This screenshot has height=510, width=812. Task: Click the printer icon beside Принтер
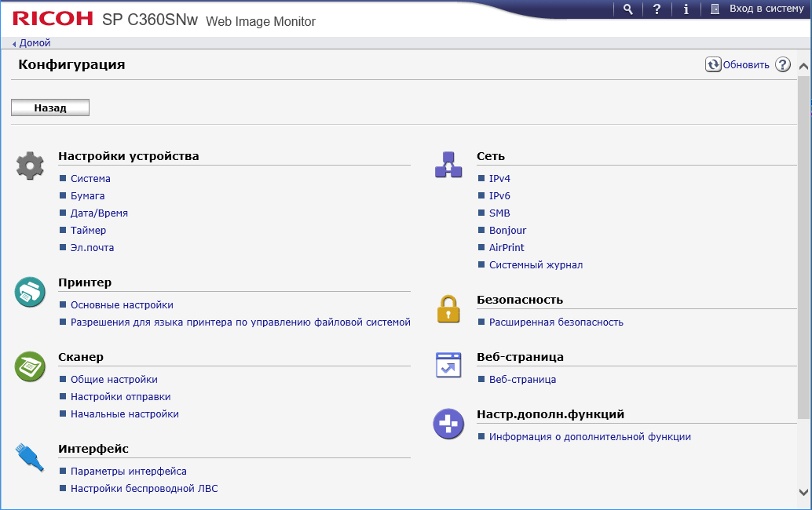tap(31, 292)
